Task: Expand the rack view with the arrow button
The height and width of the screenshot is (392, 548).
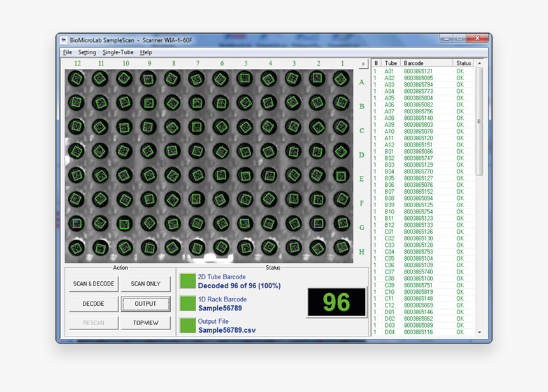Action: (363, 64)
